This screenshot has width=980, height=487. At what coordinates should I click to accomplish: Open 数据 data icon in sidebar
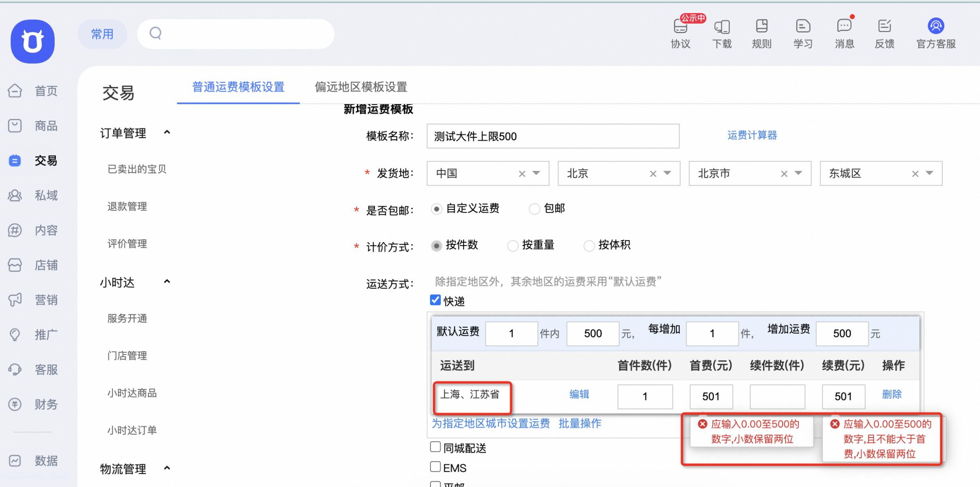[15, 461]
